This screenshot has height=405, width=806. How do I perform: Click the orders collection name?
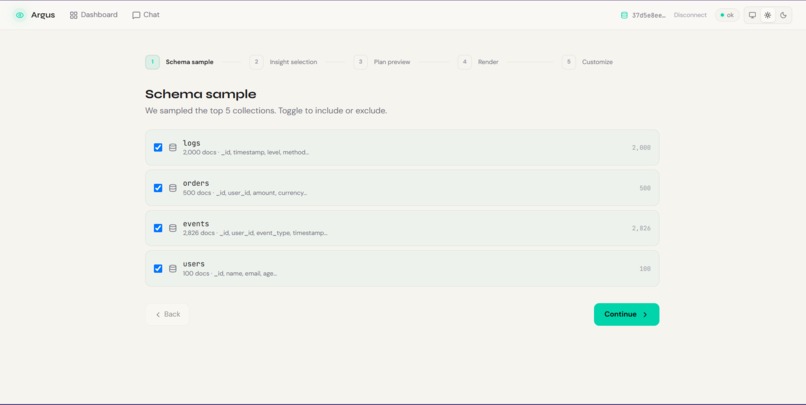[196, 183]
